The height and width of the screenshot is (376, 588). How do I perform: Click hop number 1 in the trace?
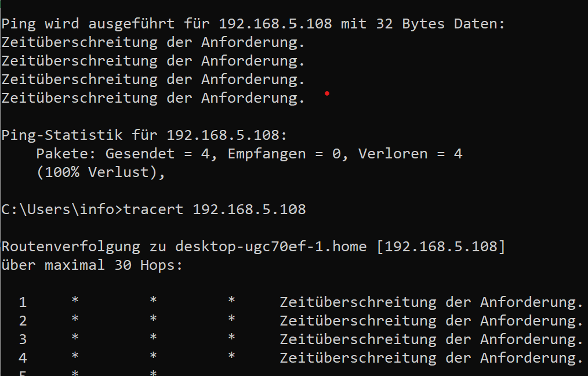(x=23, y=302)
